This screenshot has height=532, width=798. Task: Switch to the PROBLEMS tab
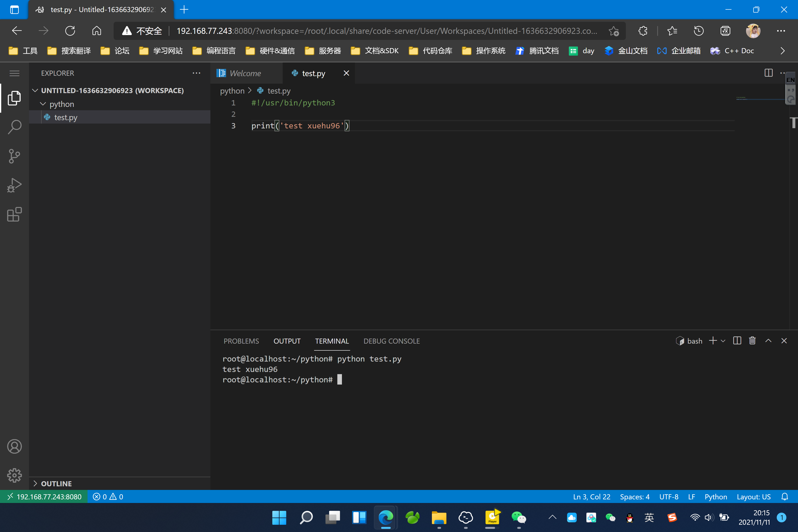tap(241, 341)
